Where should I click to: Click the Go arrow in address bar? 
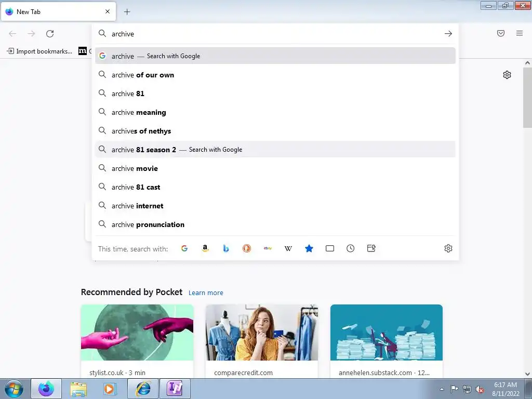point(448,34)
